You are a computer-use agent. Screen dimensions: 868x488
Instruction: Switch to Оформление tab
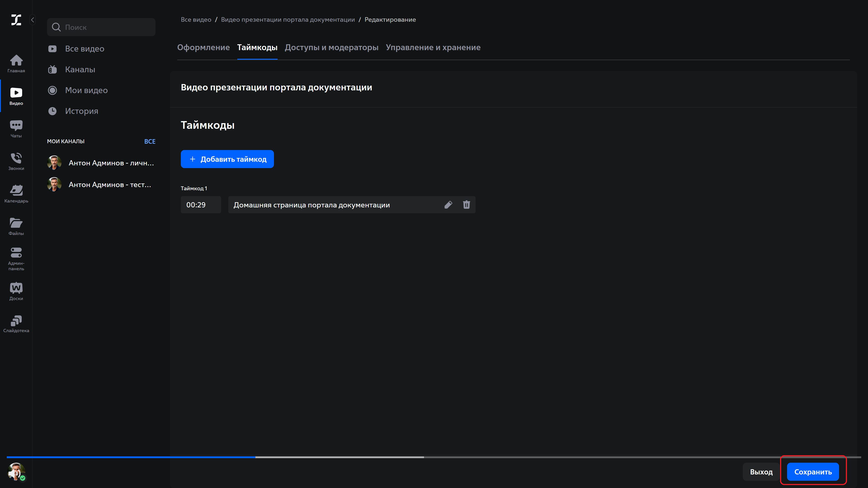[x=203, y=47]
